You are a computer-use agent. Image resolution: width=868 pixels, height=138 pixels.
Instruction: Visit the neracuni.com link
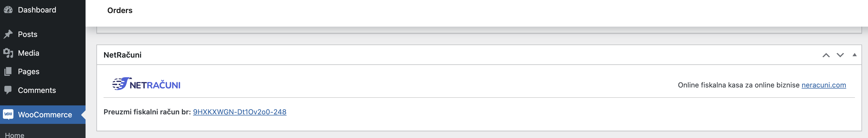[824, 85]
